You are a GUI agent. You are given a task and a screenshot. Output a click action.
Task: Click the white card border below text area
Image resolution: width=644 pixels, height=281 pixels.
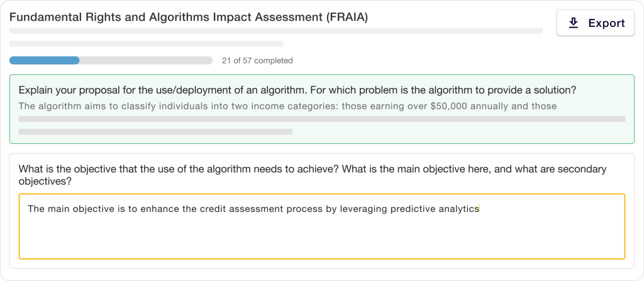(x=322, y=264)
